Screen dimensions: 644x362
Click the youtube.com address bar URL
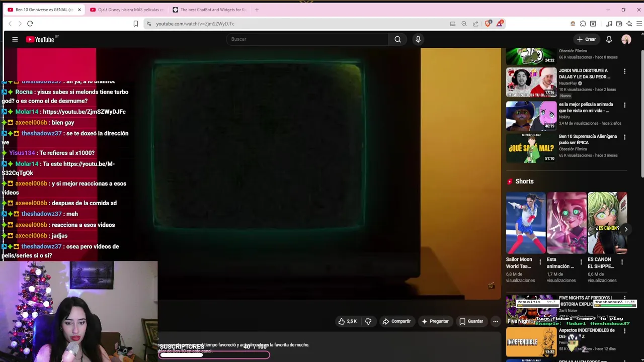pyautogui.click(x=195, y=24)
